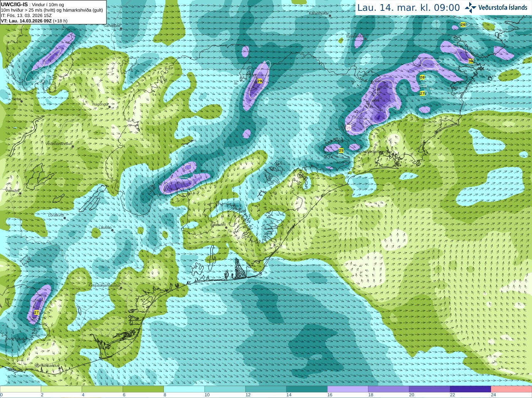Pick the 10–12 m/s legend swatch

pyautogui.click(x=225, y=389)
